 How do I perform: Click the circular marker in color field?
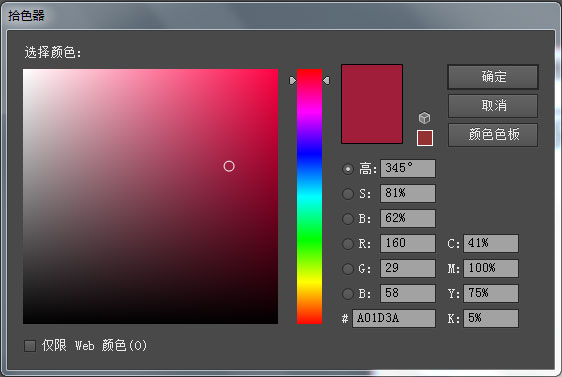point(229,166)
